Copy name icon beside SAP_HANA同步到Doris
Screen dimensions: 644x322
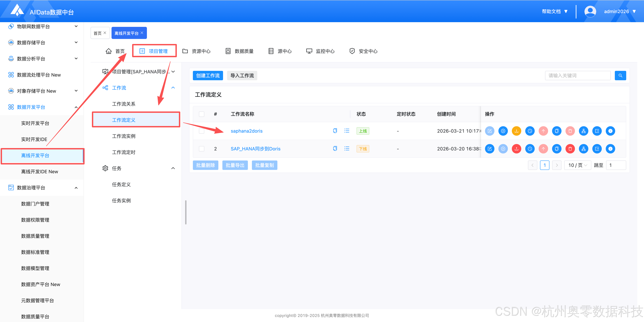[335, 148]
